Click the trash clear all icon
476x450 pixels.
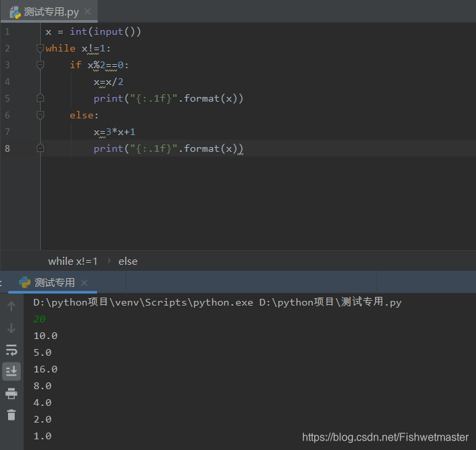11,415
